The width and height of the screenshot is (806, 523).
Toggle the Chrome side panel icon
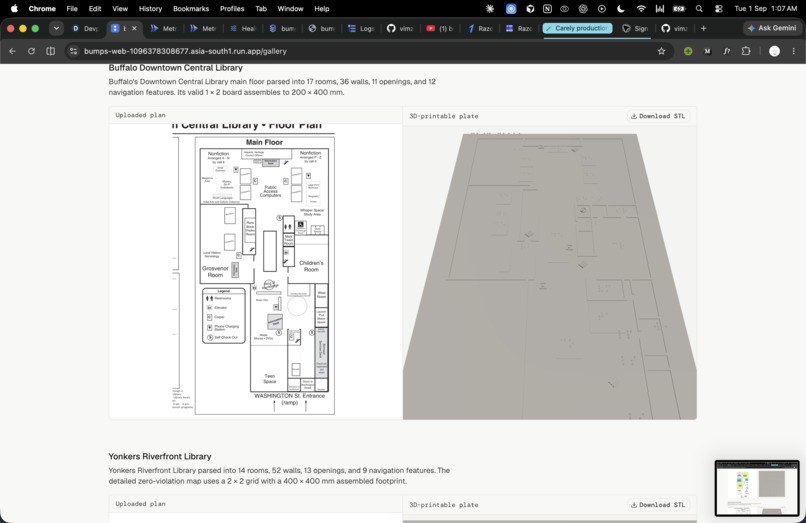pos(50,51)
